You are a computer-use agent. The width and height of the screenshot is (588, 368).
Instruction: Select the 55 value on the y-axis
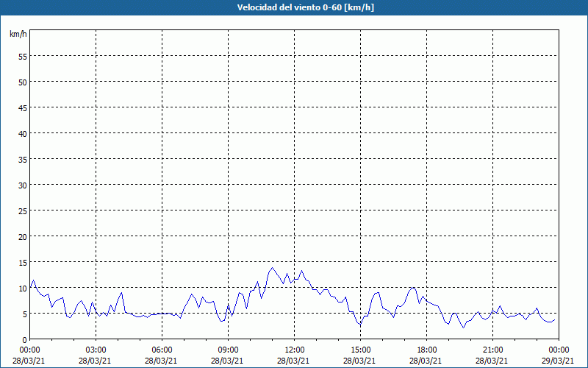[23, 57]
